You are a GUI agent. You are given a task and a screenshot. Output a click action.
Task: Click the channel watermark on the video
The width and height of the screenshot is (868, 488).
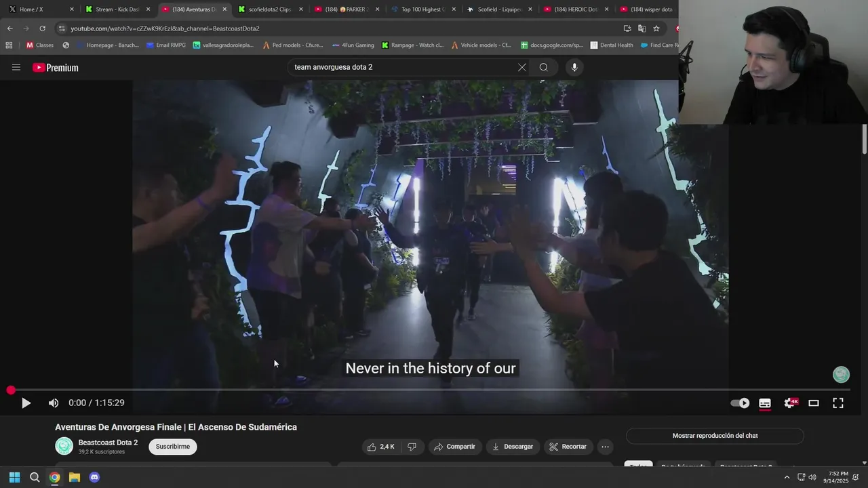pos(841,375)
